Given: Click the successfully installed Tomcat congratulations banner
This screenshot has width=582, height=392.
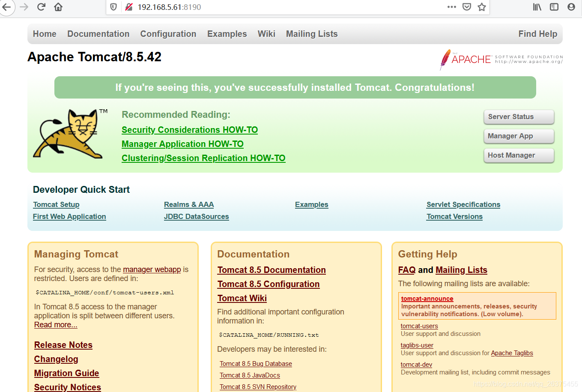Looking at the screenshot, I should (295, 87).
